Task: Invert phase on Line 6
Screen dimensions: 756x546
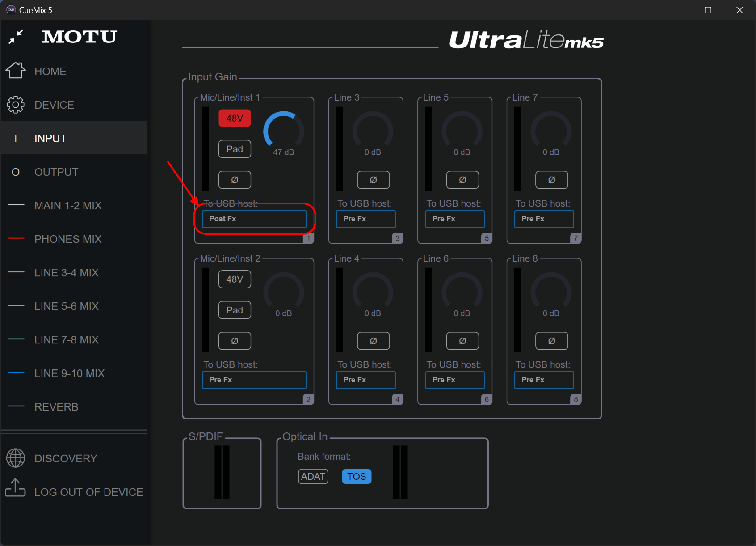Action: click(462, 341)
